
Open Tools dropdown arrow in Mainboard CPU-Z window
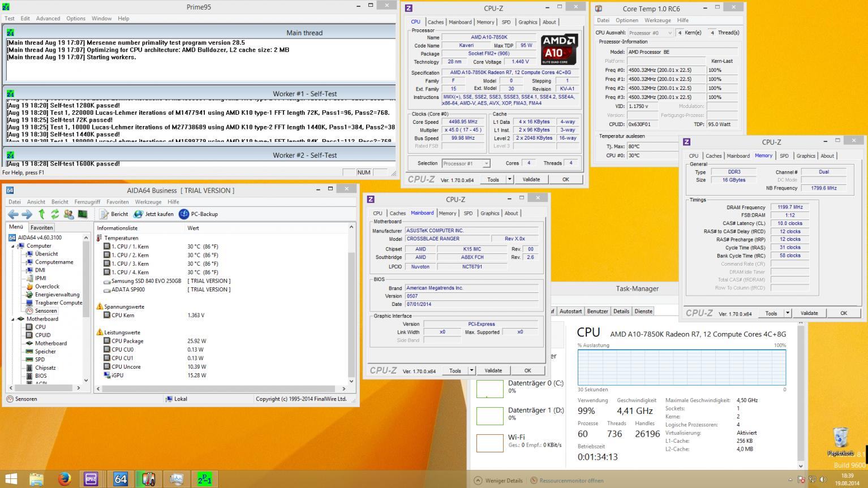click(x=471, y=370)
